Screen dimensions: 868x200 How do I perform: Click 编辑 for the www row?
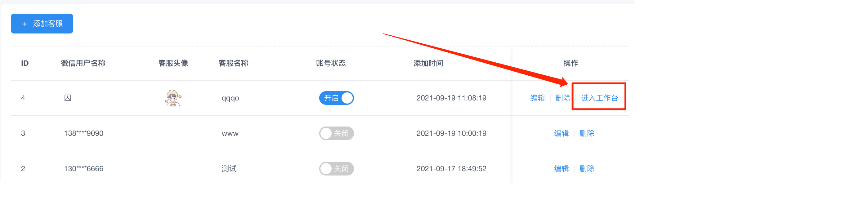click(x=561, y=133)
